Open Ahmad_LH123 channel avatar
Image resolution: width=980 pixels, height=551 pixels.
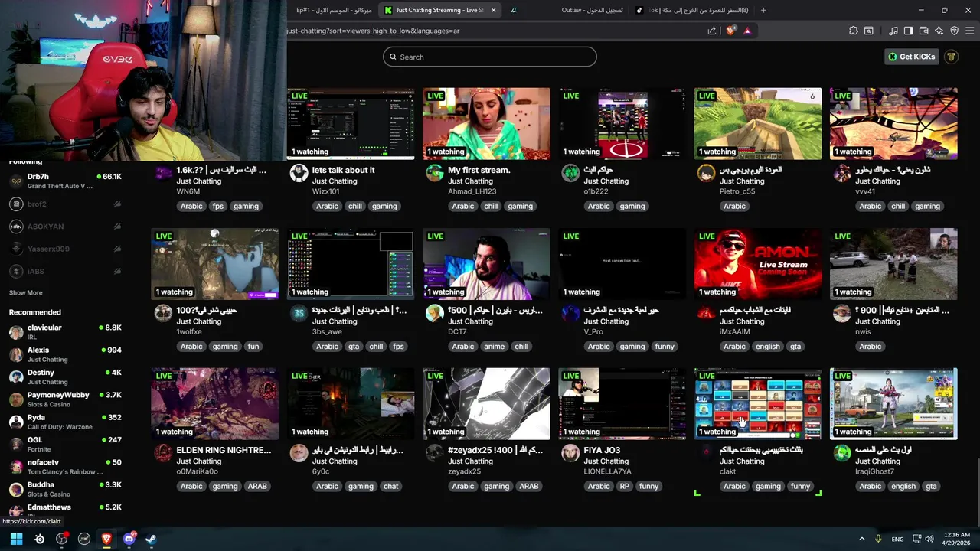tap(434, 173)
